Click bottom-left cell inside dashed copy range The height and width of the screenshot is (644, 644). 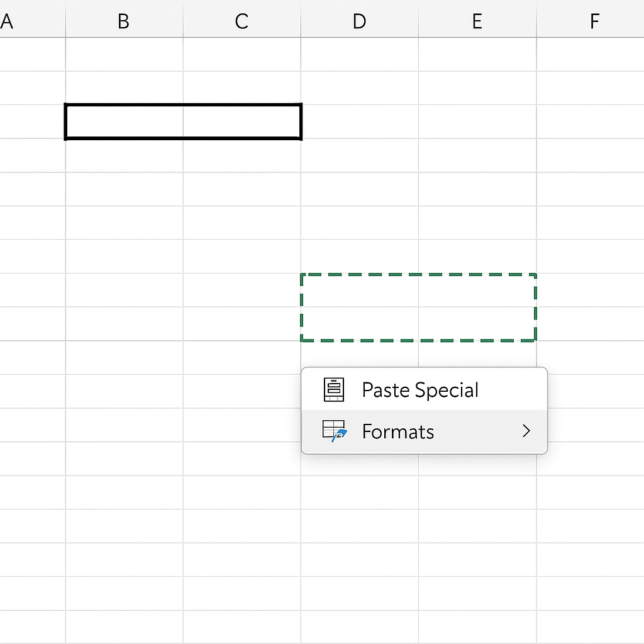coord(360,324)
